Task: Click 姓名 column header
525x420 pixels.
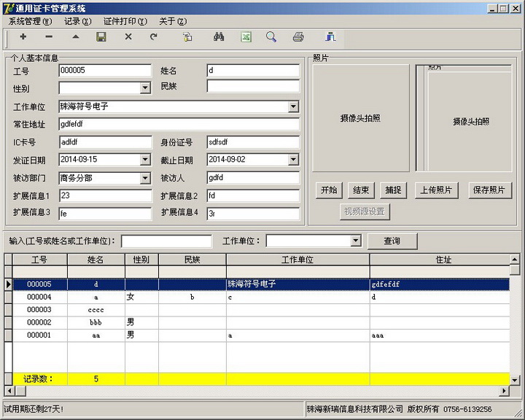Action: point(96,260)
